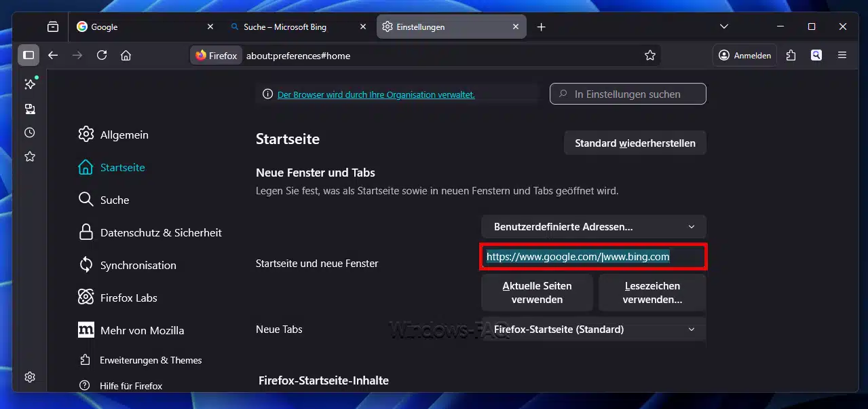The image size is (868, 409).
Task: Open the organization-managed browser link
Action: (x=376, y=94)
